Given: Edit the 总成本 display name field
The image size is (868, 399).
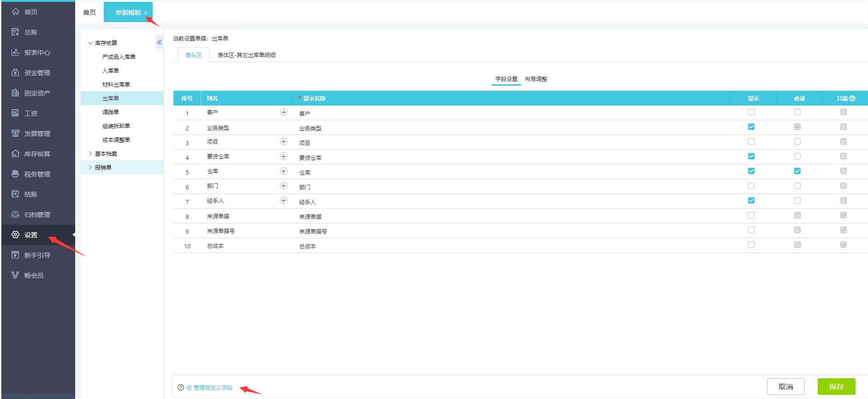Looking at the screenshot, I should (x=511, y=246).
